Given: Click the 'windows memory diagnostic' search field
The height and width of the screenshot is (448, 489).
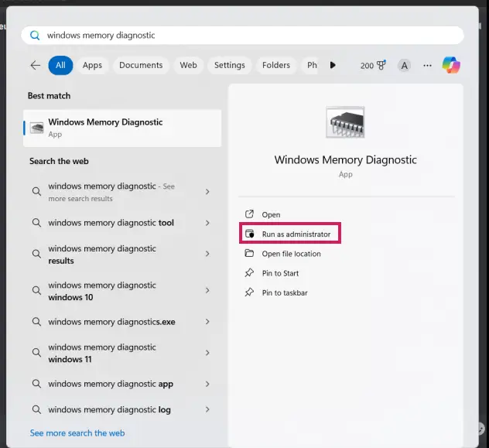Looking at the screenshot, I should pyautogui.click(x=243, y=36).
